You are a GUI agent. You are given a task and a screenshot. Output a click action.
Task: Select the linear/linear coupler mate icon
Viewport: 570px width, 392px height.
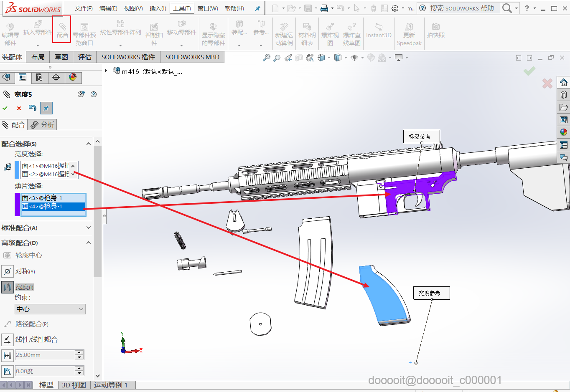click(x=8, y=339)
